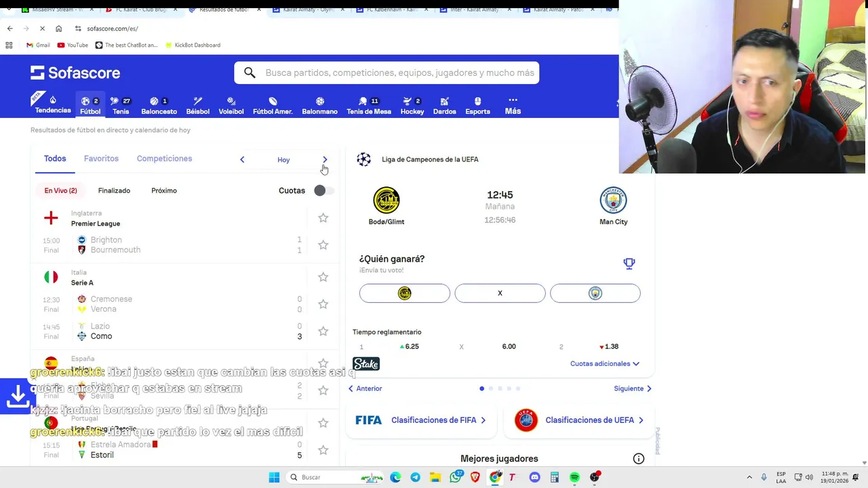
Task: Open the Sofascore home logo
Action: pos(75,73)
